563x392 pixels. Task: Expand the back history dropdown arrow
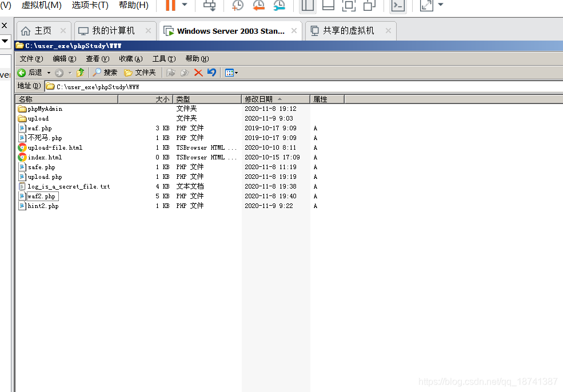49,73
